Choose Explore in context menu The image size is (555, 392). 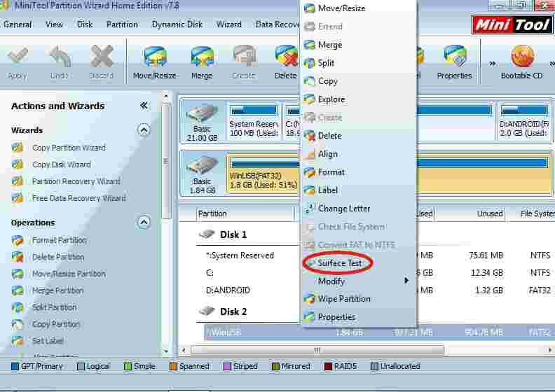(x=359, y=99)
